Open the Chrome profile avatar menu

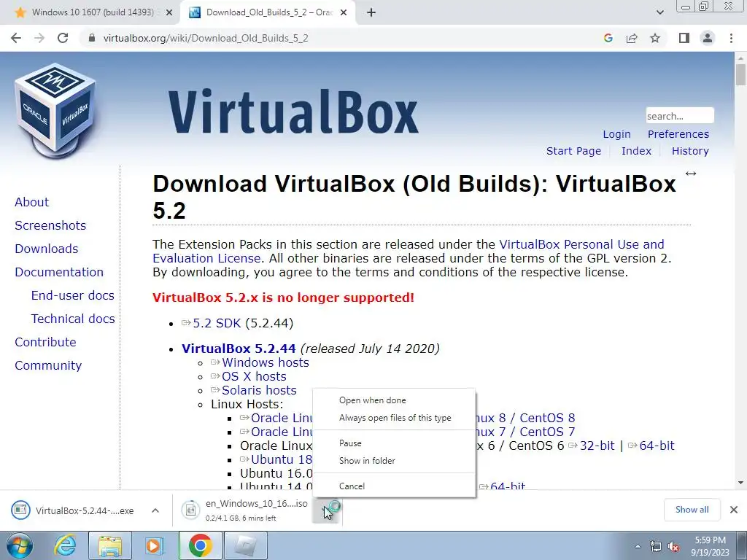[x=708, y=38]
